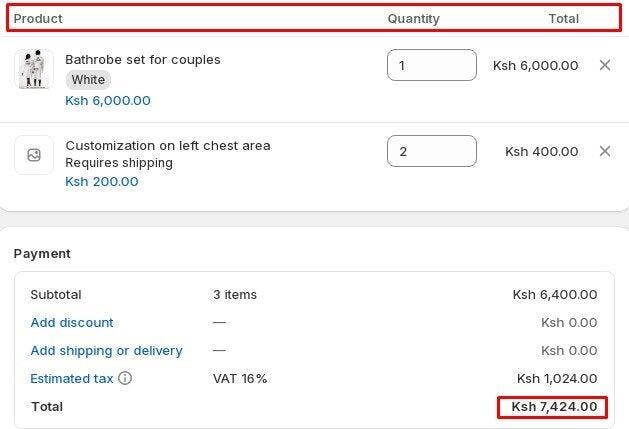
Task: Remove the Bathrobe set for couples item
Action: [604, 65]
